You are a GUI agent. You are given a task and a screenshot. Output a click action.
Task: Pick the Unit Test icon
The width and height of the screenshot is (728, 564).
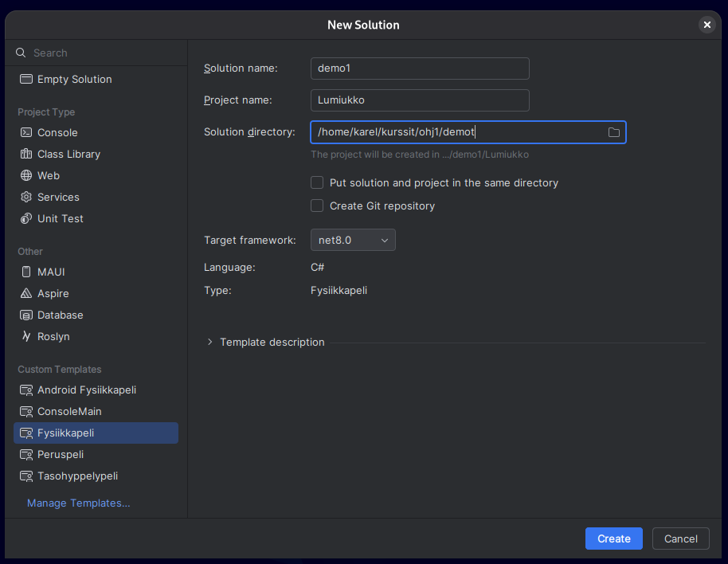(x=26, y=218)
